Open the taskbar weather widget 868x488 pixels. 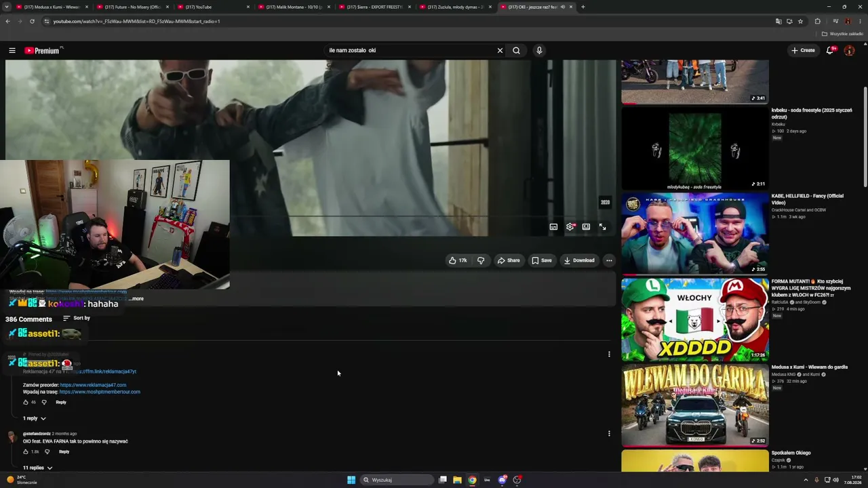(22, 480)
